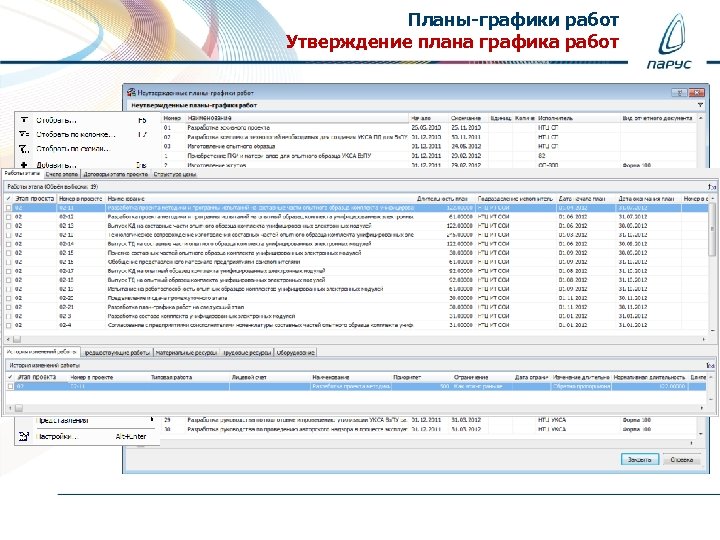Click the checkmark header icon of the works table
The image size is (720, 540).
[x=9, y=198]
